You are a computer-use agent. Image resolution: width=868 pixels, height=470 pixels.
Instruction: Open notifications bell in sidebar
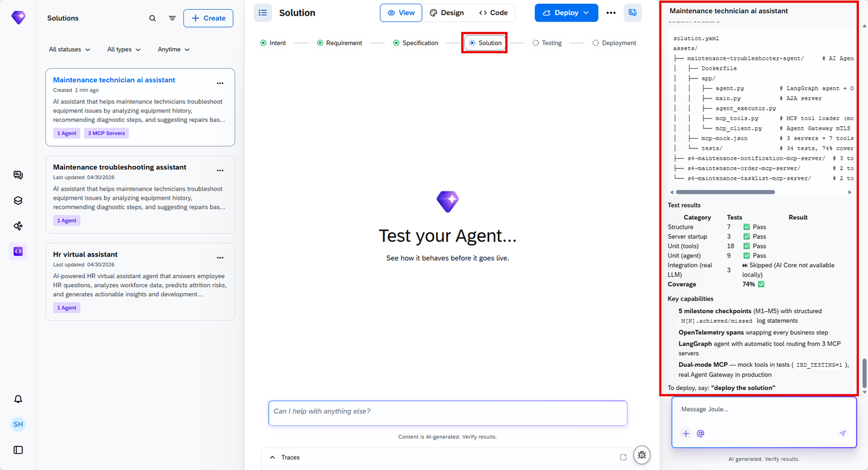coord(18,399)
